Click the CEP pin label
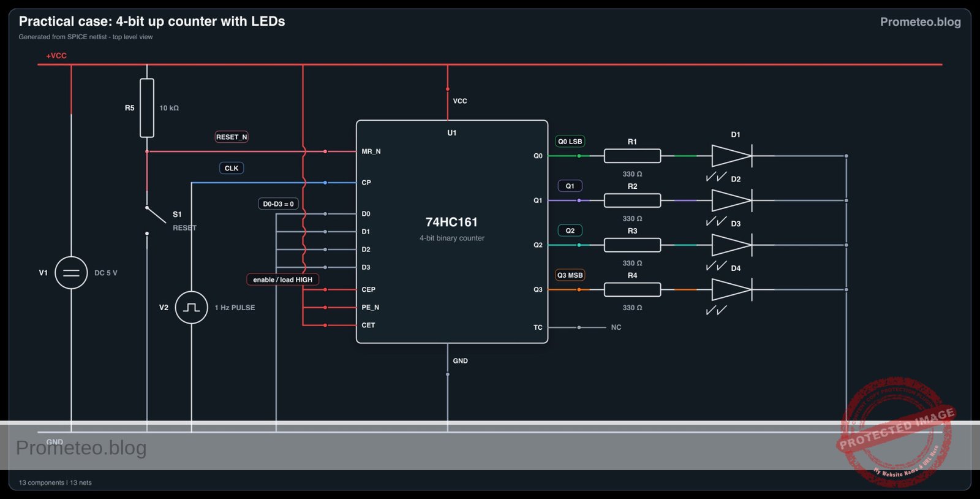This screenshot has width=980, height=499. pyautogui.click(x=369, y=289)
